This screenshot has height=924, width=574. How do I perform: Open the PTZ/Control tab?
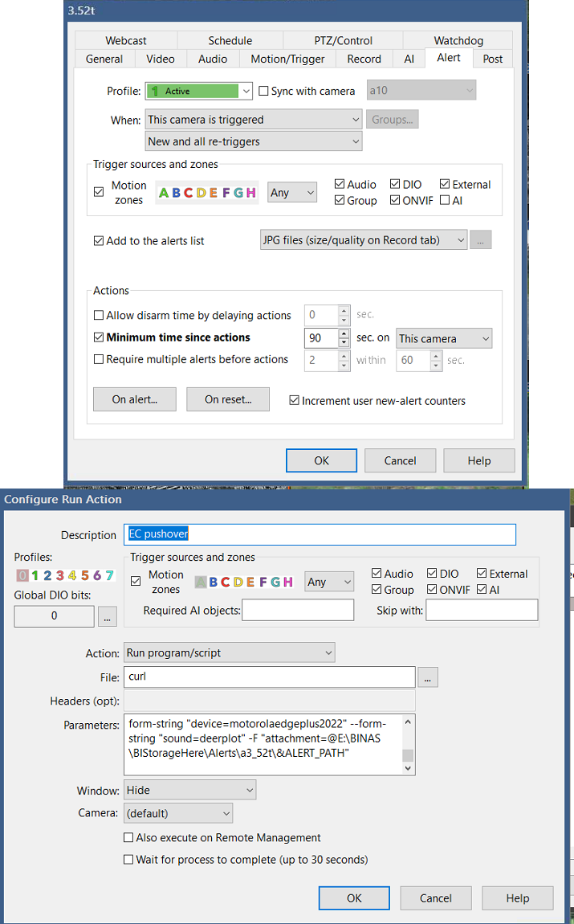point(343,40)
